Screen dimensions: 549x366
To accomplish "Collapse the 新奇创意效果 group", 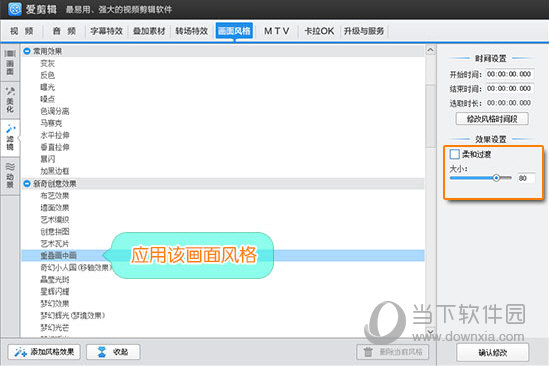I will 27,183.
